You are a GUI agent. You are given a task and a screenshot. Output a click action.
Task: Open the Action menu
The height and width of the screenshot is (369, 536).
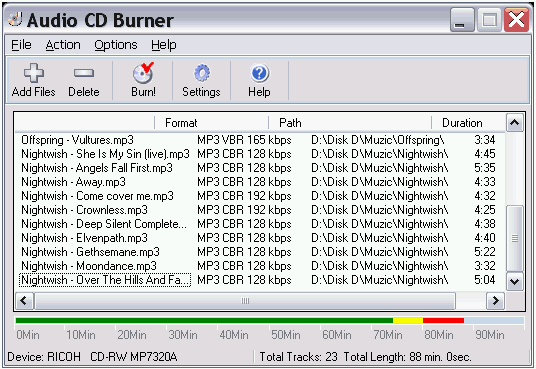coord(63,45)
